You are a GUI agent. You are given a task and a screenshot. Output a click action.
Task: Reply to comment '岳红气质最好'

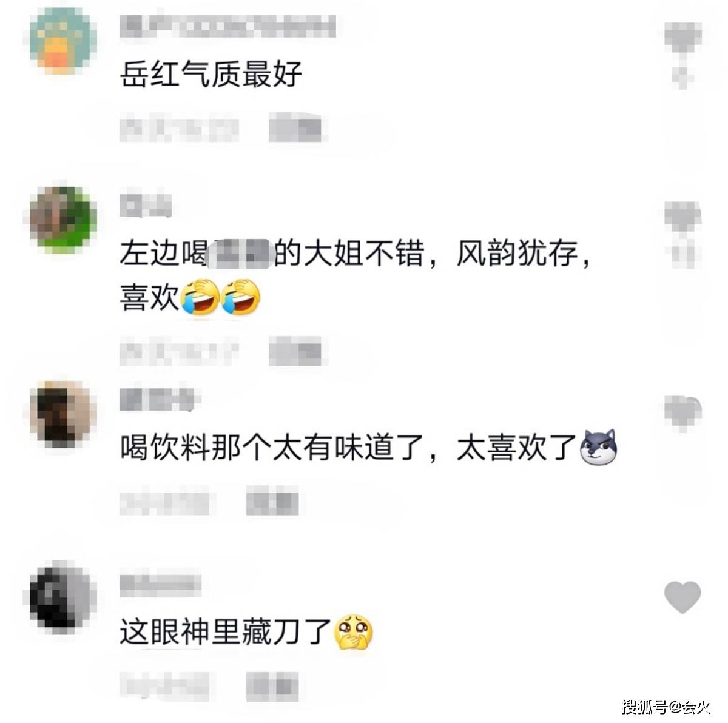[x=295, y=129]
